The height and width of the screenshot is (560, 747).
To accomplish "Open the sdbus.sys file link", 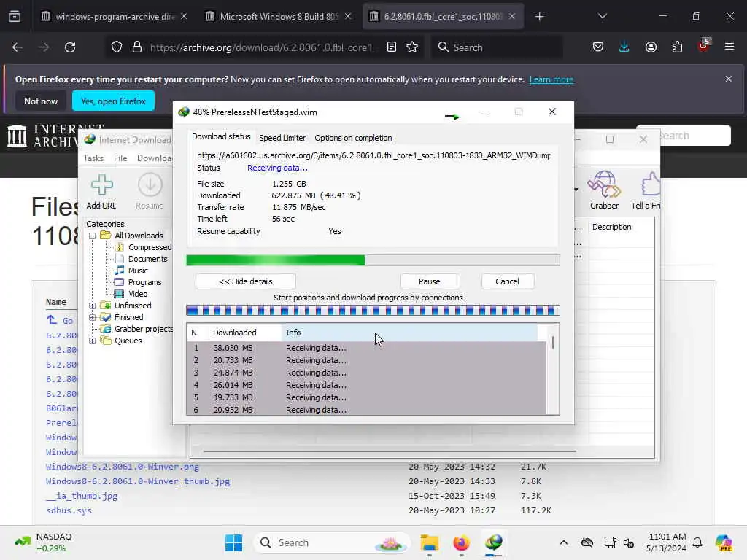I will coord(69,510).
